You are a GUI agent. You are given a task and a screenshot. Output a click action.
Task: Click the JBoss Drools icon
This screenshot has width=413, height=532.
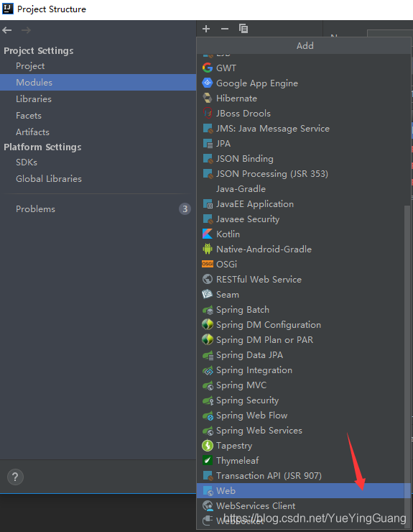click(x=207, y=113)
